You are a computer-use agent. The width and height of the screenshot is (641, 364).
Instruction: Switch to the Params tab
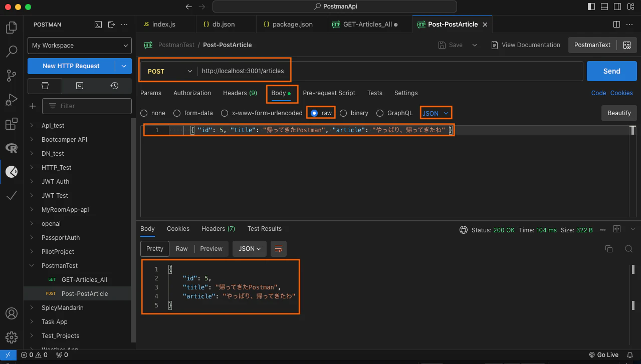[151, 93]
